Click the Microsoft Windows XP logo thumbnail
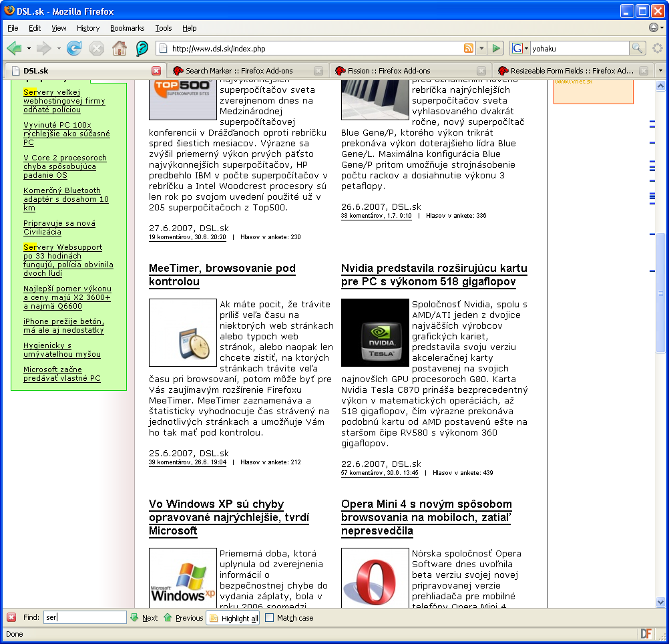The image size is (669, 644). [183, 578]
